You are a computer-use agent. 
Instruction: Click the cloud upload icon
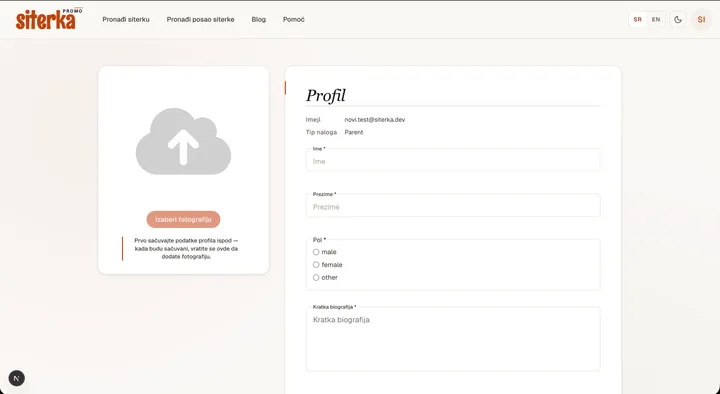coord(183,141)
